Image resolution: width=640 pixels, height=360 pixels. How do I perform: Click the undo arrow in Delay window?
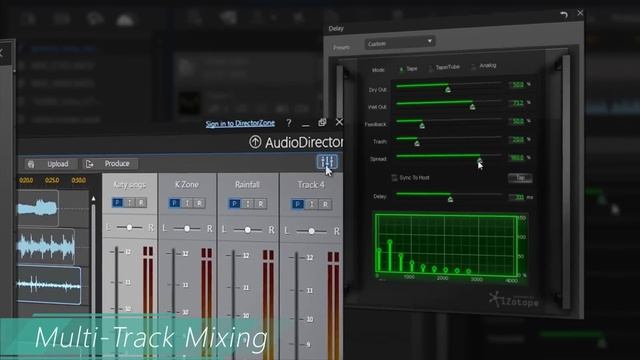coord(564,15)
